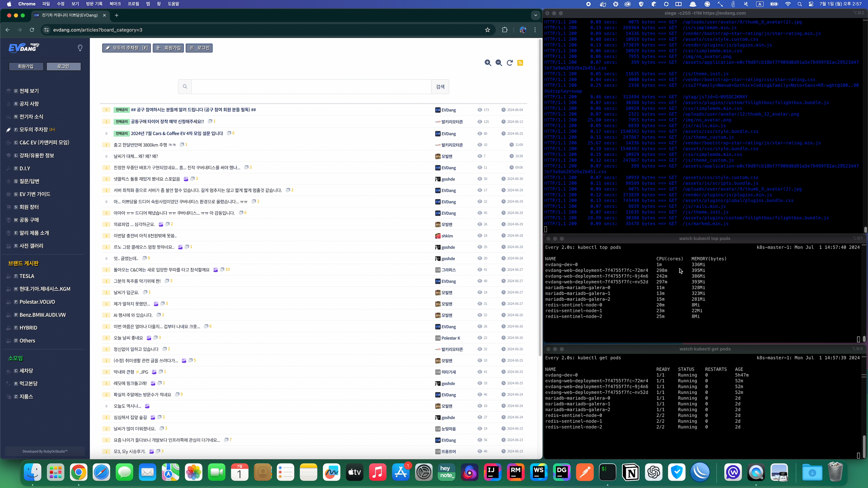Open the 북마크 menu in menu bar
This screenshot has width=868, height=488.
(x=115, y=4)
